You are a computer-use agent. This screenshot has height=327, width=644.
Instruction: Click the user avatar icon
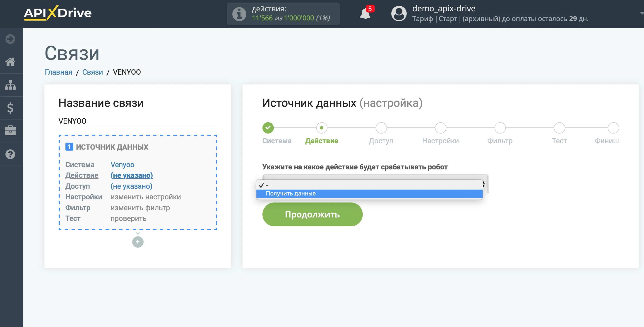click(x=399, y=14)
